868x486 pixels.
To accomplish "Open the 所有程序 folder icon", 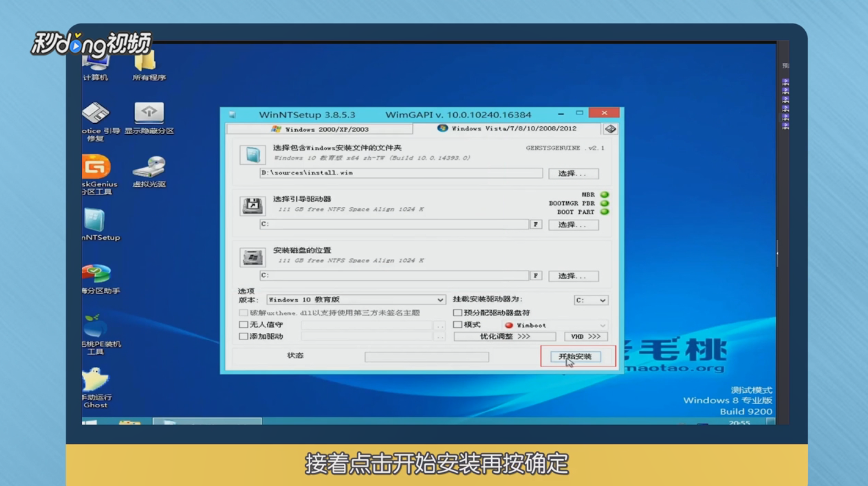I will point(149,67).
